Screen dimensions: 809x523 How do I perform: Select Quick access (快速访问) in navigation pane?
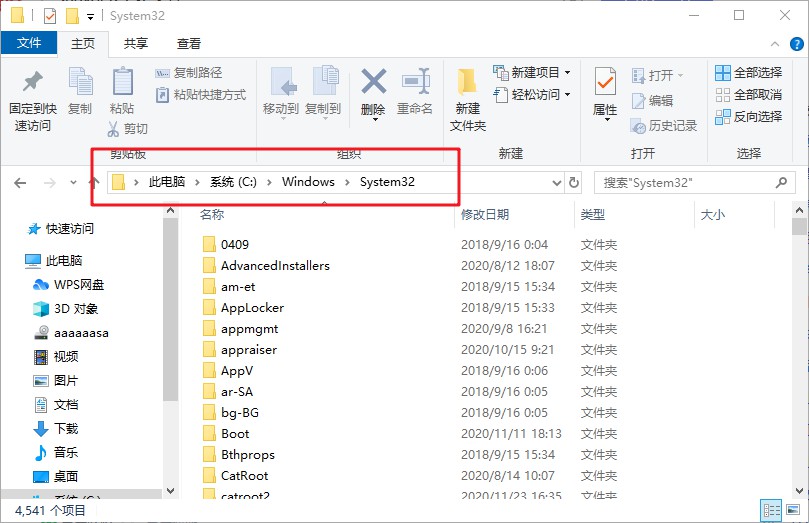pos(61,228)
